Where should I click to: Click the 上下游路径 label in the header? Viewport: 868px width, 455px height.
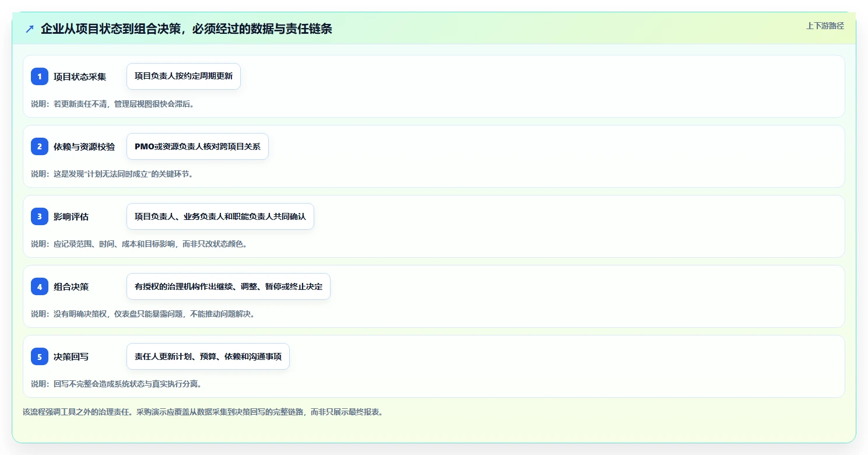point(825,26)
